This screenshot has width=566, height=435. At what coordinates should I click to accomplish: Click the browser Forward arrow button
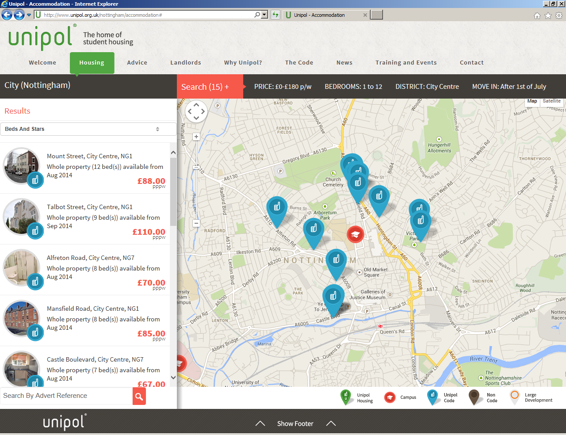[19, 15]
